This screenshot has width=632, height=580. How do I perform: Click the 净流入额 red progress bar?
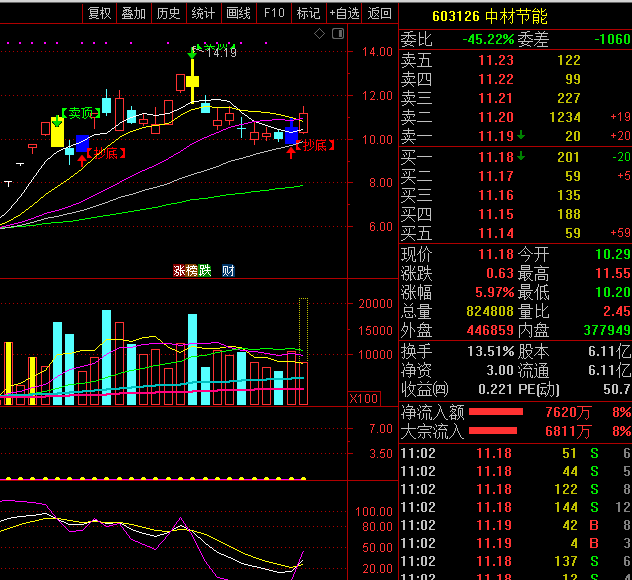coord(496,412)
